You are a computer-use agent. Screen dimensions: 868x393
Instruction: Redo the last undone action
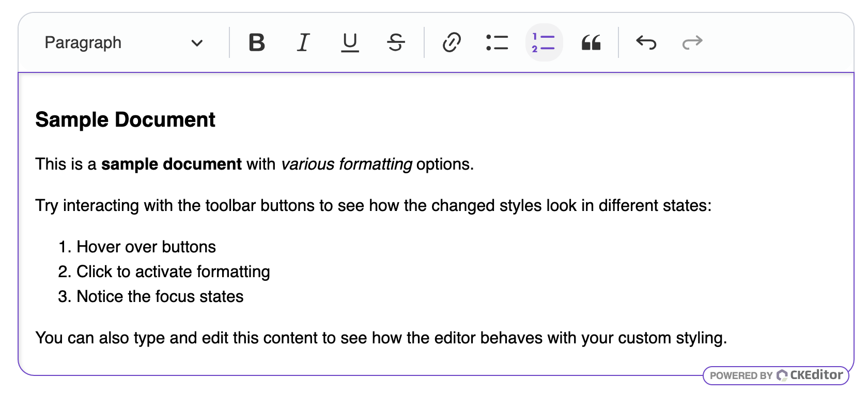tap(692, 42)
